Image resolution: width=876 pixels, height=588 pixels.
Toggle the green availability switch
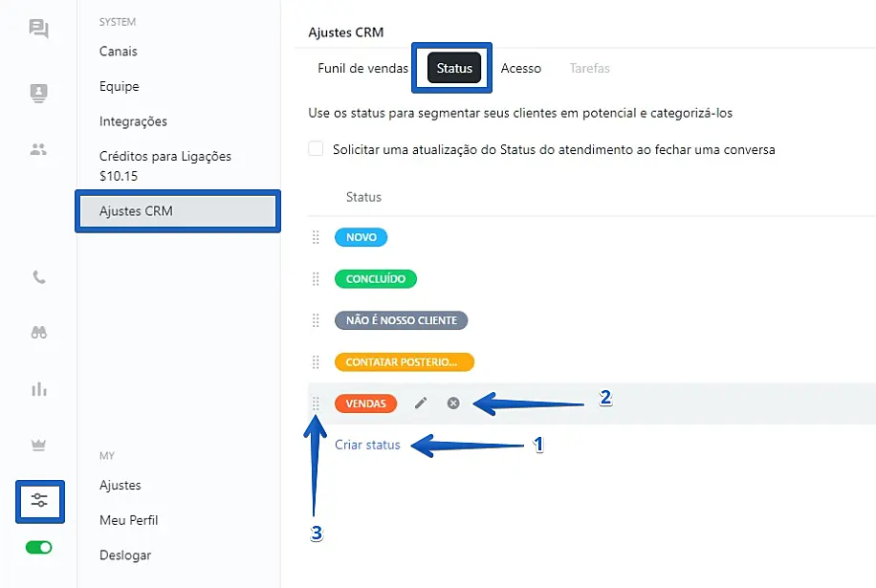point(39,548)
